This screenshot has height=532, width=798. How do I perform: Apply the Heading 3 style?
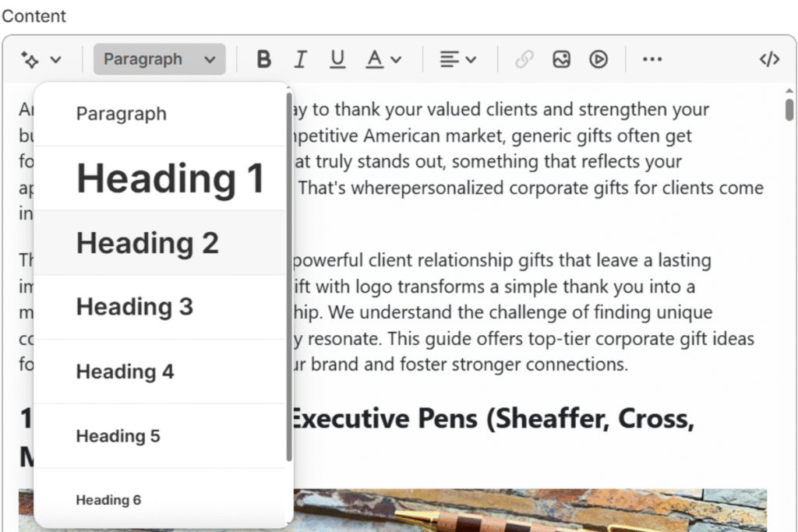134,307
